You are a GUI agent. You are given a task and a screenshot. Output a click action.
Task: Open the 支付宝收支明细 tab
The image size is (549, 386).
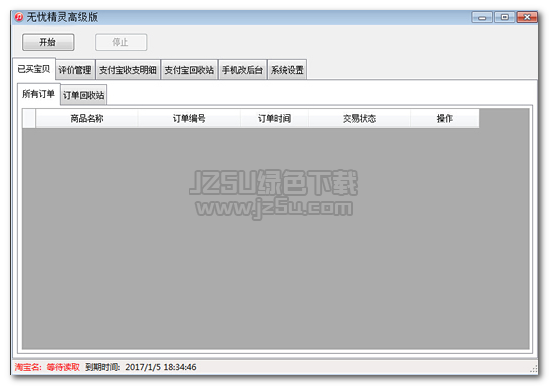(128, 70)
